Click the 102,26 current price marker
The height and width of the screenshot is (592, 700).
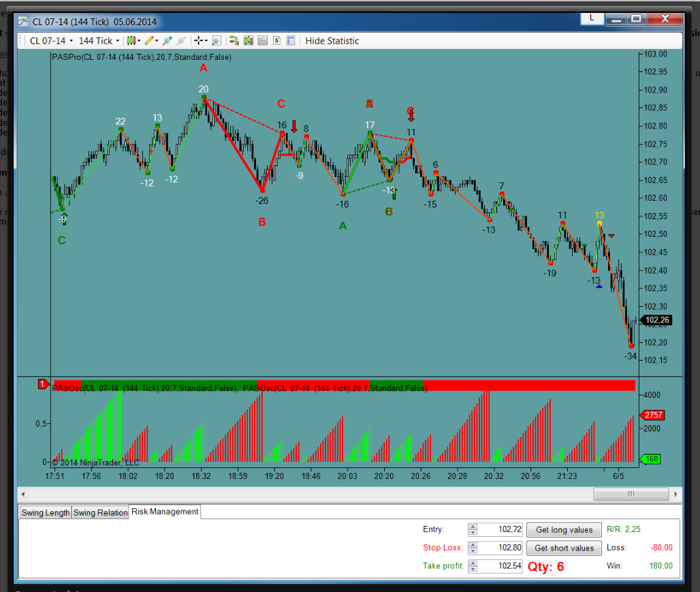pos(656,320)
